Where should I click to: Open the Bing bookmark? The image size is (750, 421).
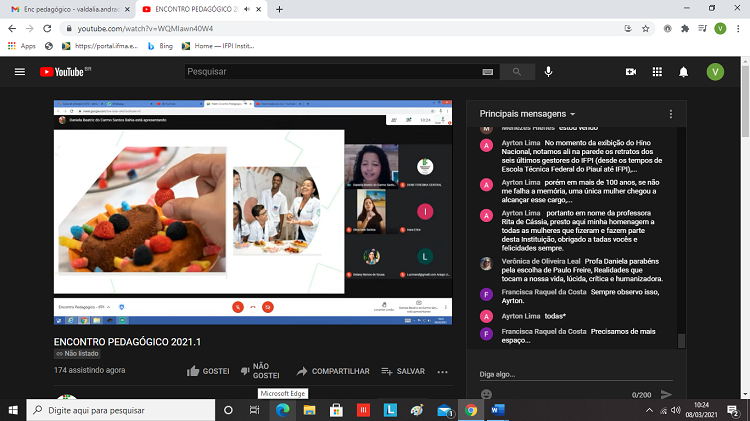click(160, 46)
